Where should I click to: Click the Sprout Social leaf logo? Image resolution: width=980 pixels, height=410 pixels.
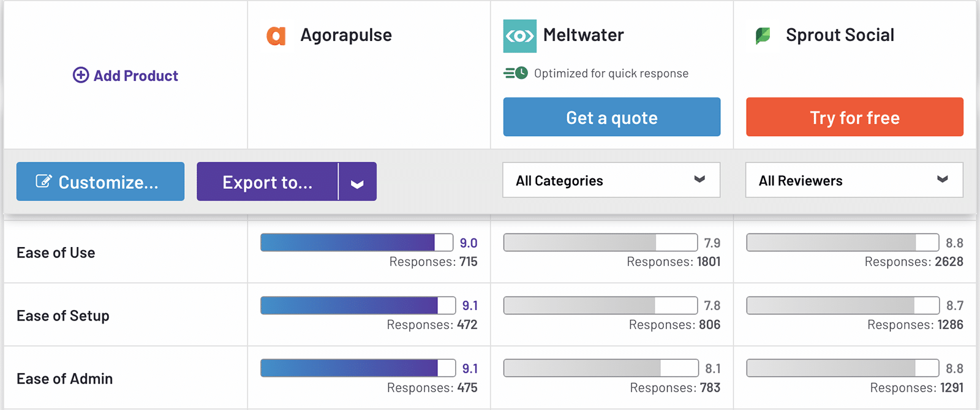point(763,36)
